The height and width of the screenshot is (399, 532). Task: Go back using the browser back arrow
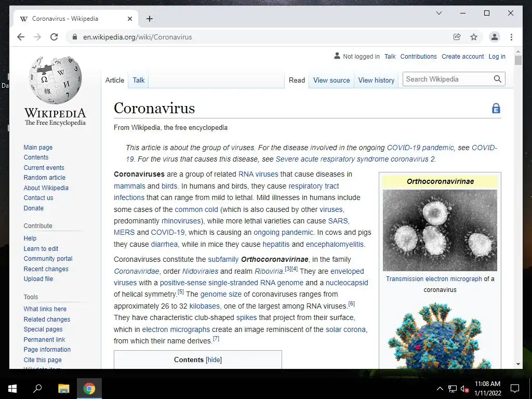coord(21,37)
